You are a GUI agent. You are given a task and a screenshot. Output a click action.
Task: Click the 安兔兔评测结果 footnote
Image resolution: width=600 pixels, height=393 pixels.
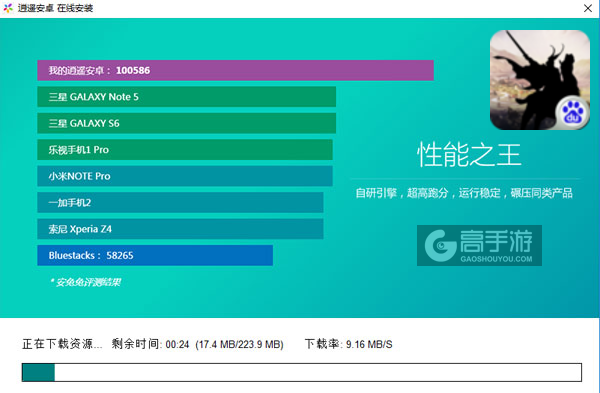[x=85, y=282]
